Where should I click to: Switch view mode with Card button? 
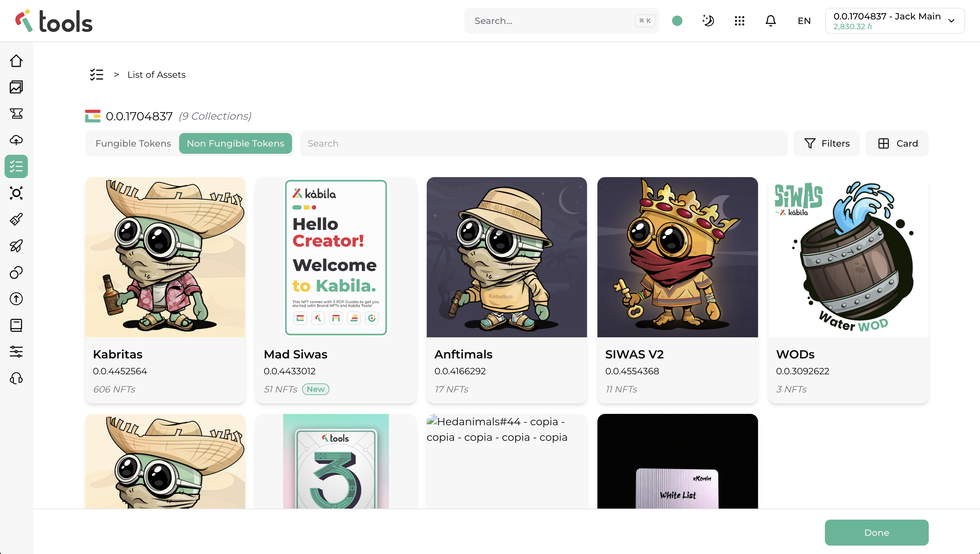tap(897, 143)
